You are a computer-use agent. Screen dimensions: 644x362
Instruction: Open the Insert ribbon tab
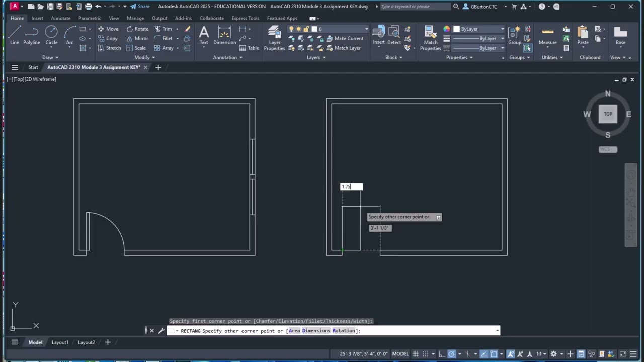coord(37,18)
